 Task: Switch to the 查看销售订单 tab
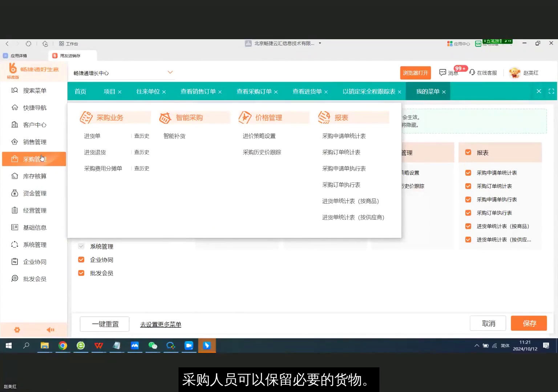pyautogui.click(x=198, y=91)
